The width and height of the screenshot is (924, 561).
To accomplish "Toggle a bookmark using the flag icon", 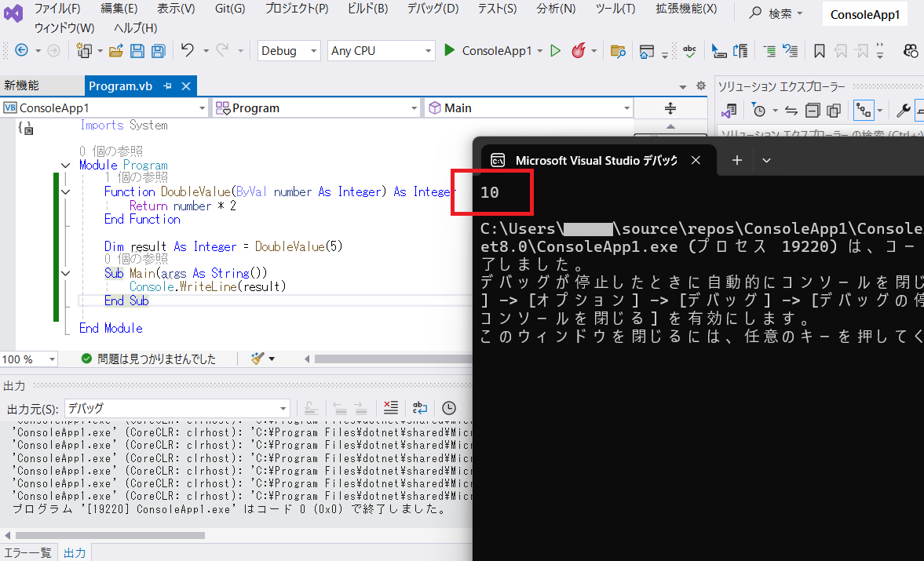I will 818,49.
